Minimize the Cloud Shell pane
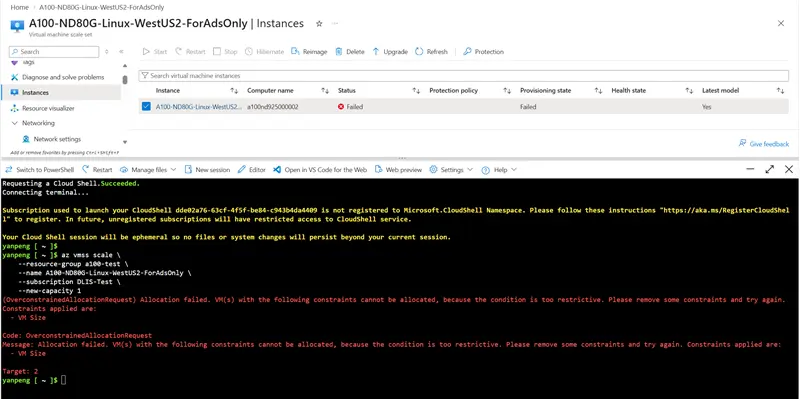 pyautogui.click(x=750, y=169)
